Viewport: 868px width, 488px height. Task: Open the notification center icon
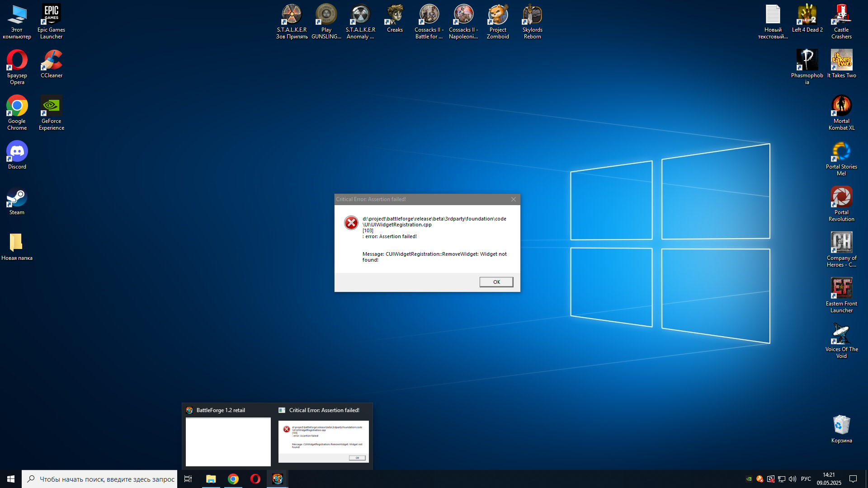[x=853, y=479]
